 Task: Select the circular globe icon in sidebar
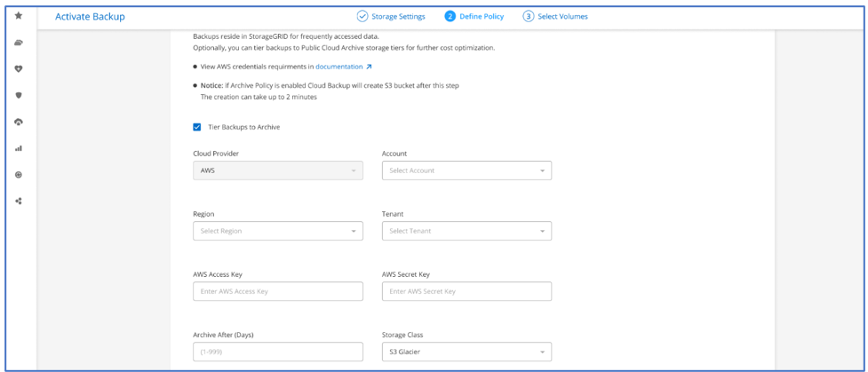(x=19, y=175)
